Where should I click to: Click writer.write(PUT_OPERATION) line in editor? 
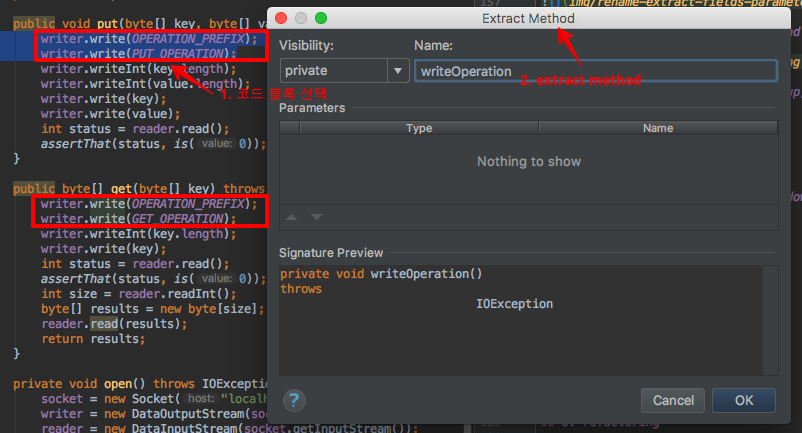(x=139, y=54)
